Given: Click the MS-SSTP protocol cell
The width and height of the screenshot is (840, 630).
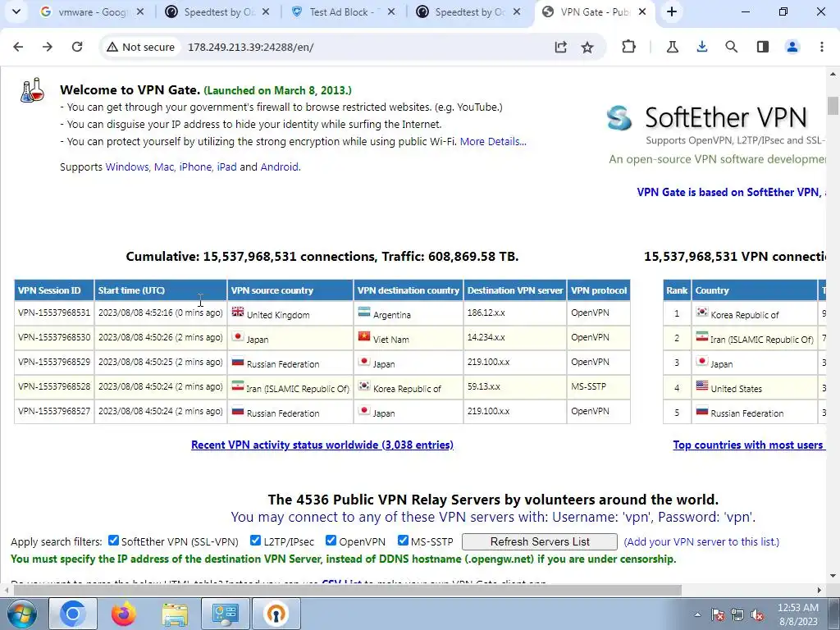Looking at the screenshot, I should click(x=598, y=386).
